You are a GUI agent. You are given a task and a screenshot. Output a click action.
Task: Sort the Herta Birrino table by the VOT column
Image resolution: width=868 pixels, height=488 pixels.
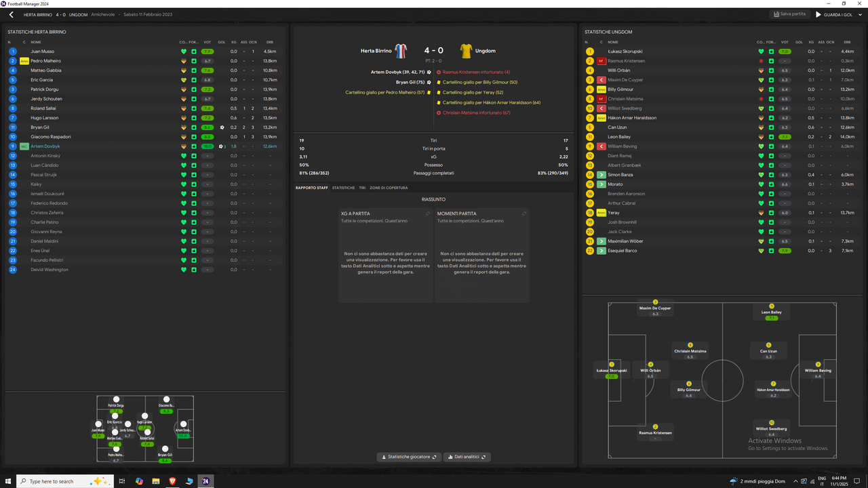[x=208, y=42]
